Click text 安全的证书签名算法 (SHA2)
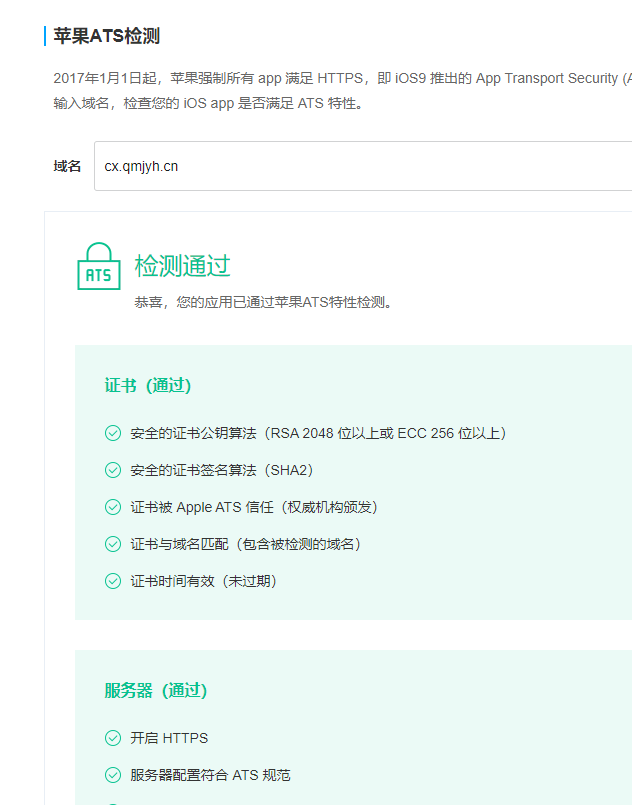 click(x=222, y=470)
